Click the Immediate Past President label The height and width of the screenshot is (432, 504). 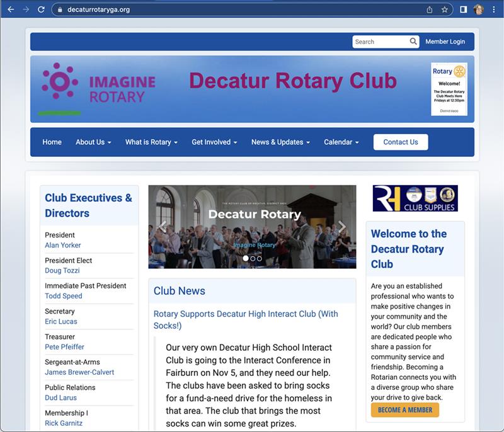tap(86, 285)
